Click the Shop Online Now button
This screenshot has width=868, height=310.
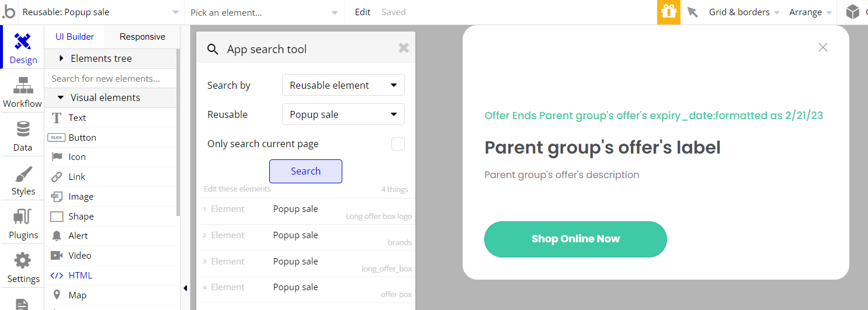[x=575, y=239]
